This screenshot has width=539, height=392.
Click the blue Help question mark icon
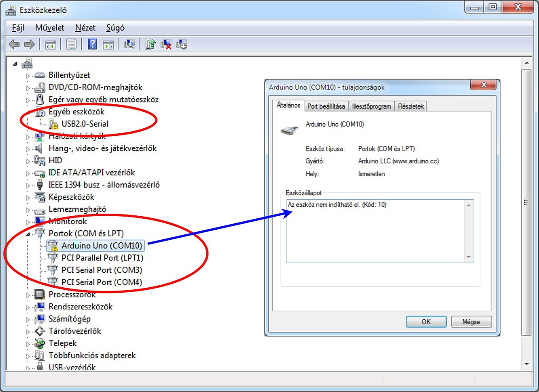pyautogui.click(x=92, y=44)
